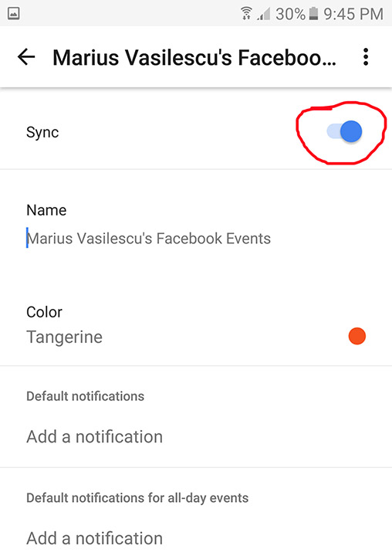Tap the battery icon in status bar
The image size is (392, 556).
[313, 14]
